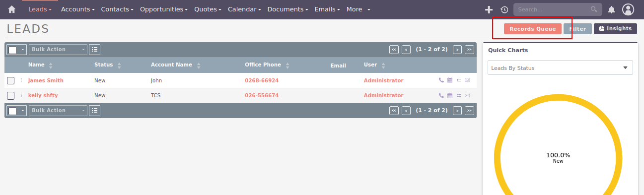Open the Calendar menu
This screenshot has width=644, height=195.
coord(245,9)
